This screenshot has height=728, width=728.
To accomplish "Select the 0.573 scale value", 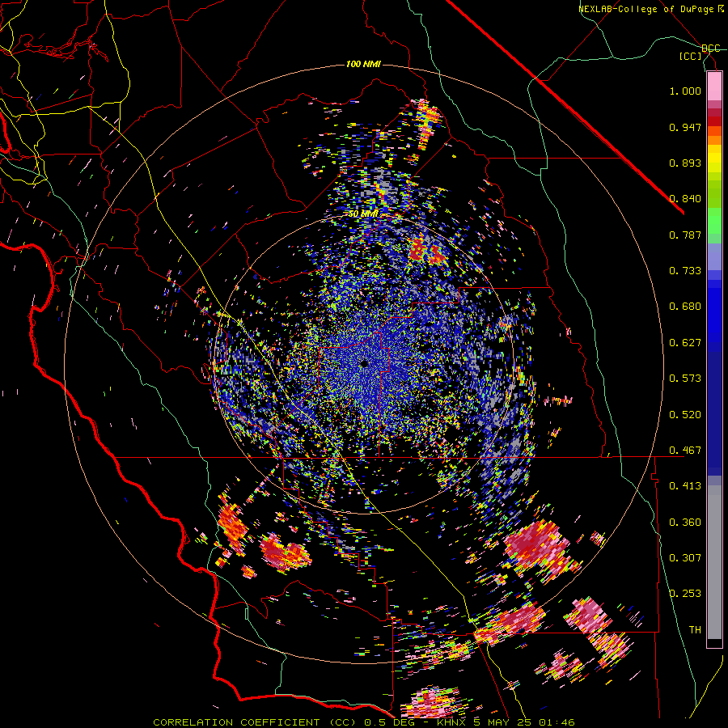I will 685,379.
